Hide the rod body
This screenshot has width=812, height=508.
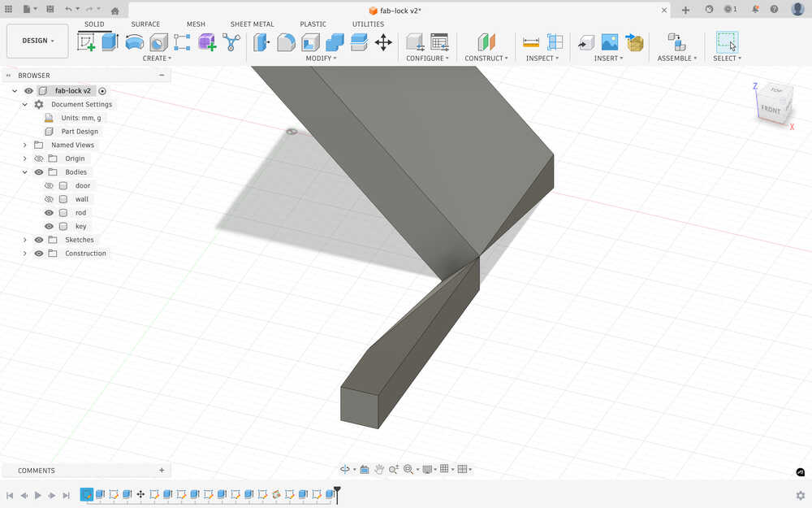click(x=49, y=213)
